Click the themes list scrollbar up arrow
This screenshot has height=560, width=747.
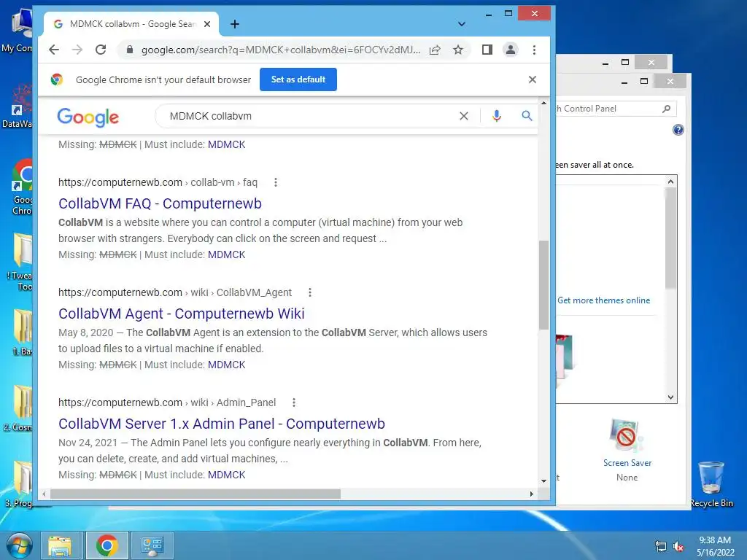(x=671, y=182)
